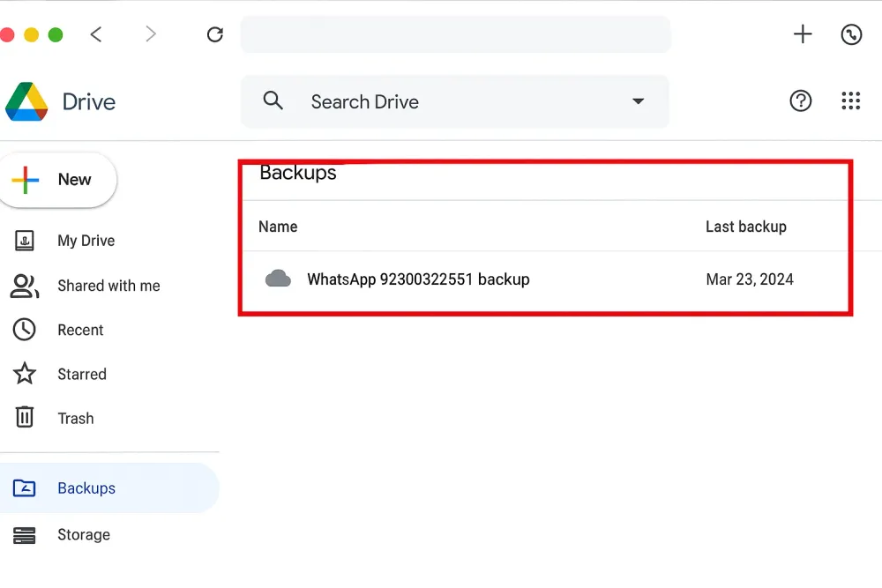The height and width of the screenshot is (588, 882).
Task: Click the colorful plus icon in New button
Action: coord(26,180)
